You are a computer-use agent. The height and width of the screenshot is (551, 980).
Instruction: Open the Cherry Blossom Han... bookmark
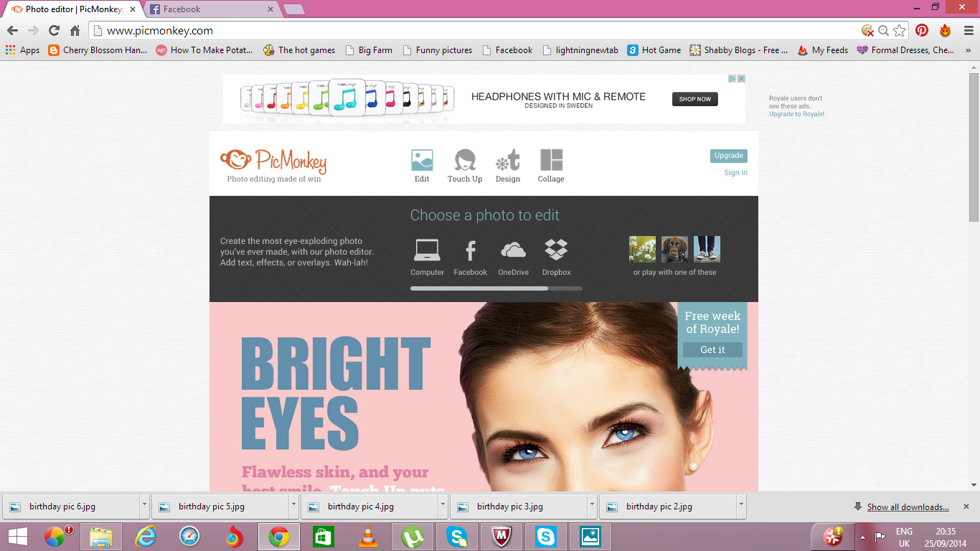pyautogui.click(x=98, y=50)
